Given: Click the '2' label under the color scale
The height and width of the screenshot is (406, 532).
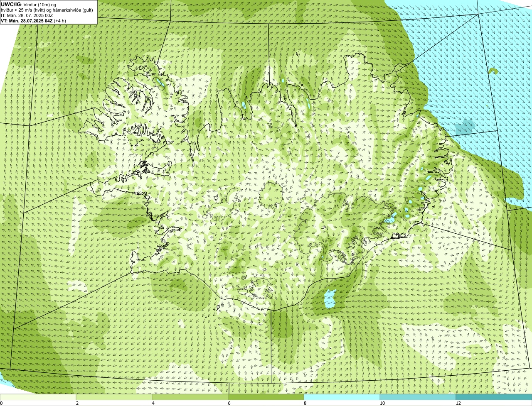Looking at the screenshot, I should tap(77, 403).
